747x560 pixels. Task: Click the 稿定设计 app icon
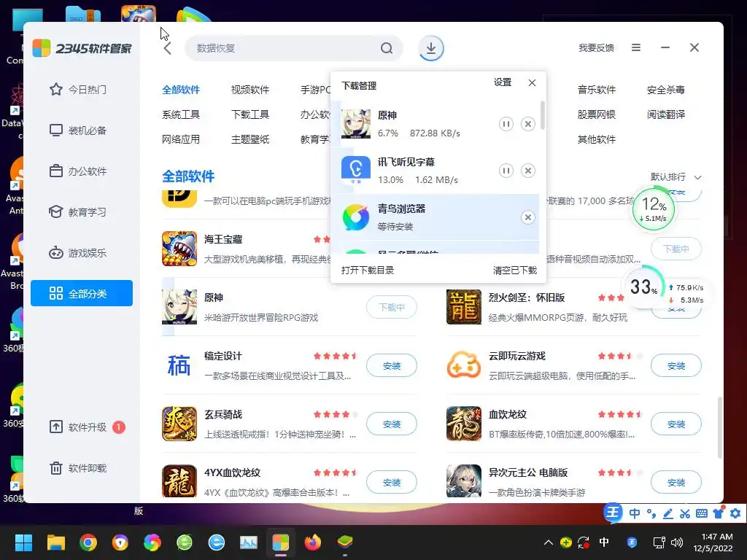pos(179,366)
